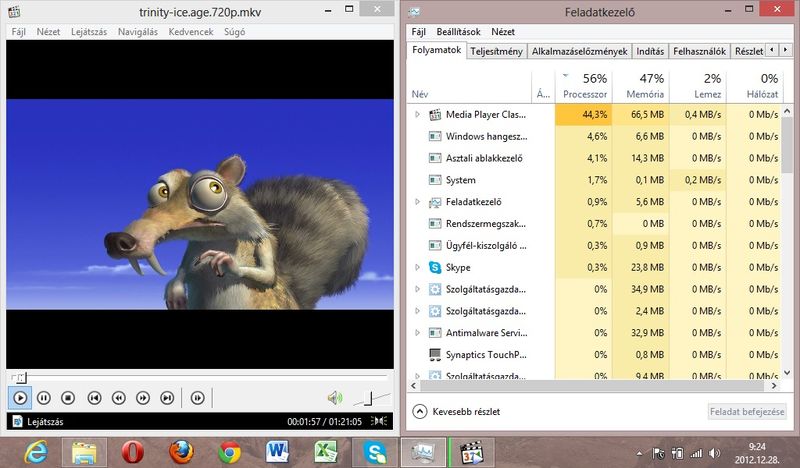
Task: Open Lejátszás menu
Action: (x=89, y=32)
